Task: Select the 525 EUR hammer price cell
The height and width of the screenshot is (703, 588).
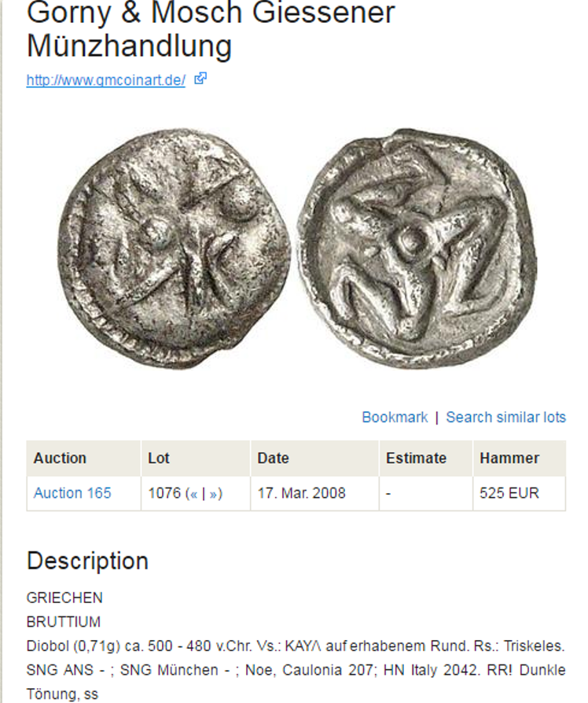Action: [520, 493]
